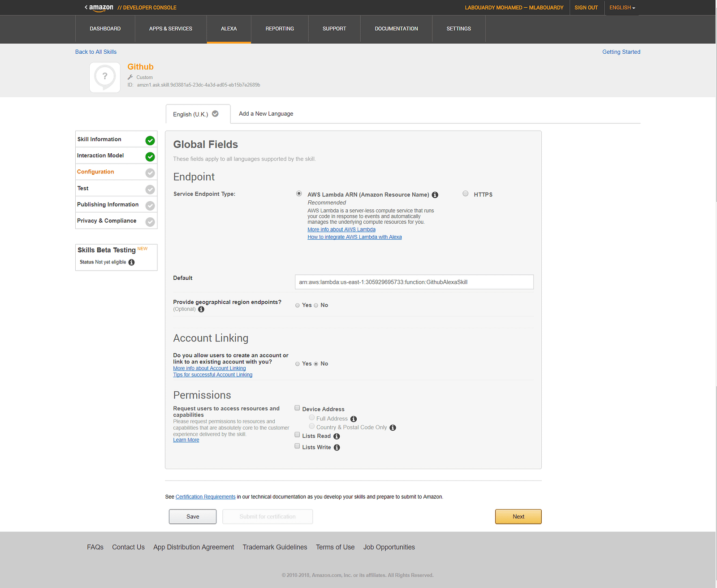Enable Lists Write permission checkbox

(297, 446)
